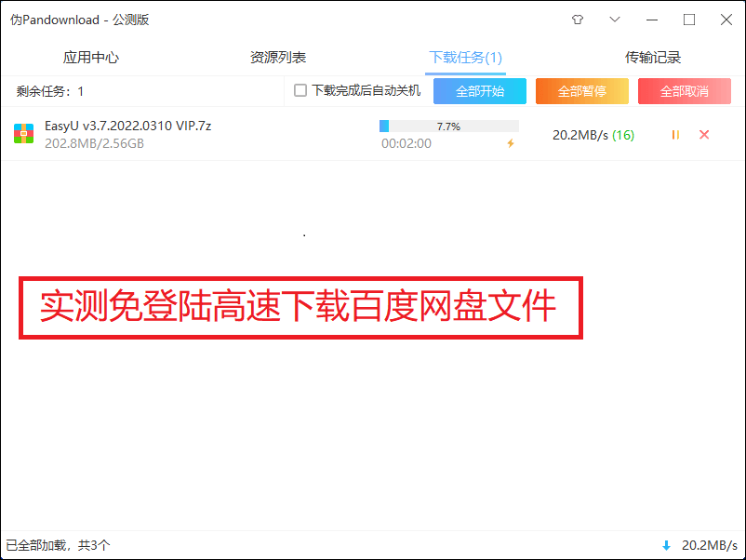Viewport: 746px width, 560px height.
Task: Select the EasyU v3.7.2022.0310 VIP.7z file name
Action: coord(128,126)
